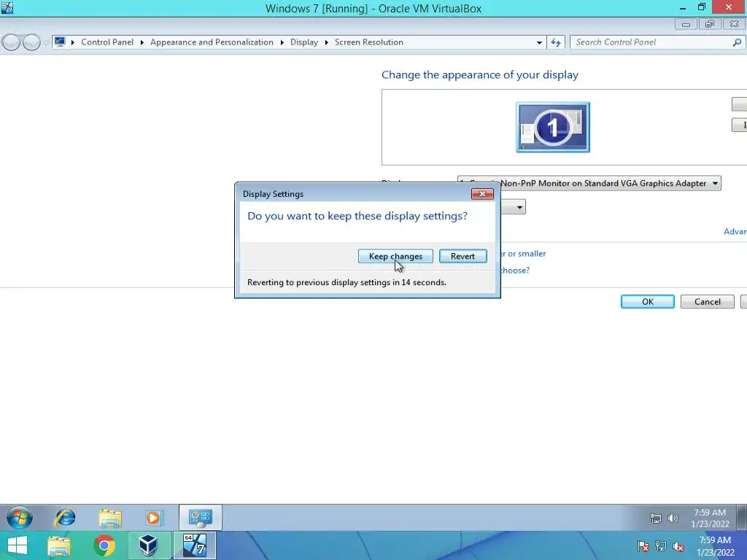
Task: Open the Display monitor dropdown
Action: tap(589, 183)
